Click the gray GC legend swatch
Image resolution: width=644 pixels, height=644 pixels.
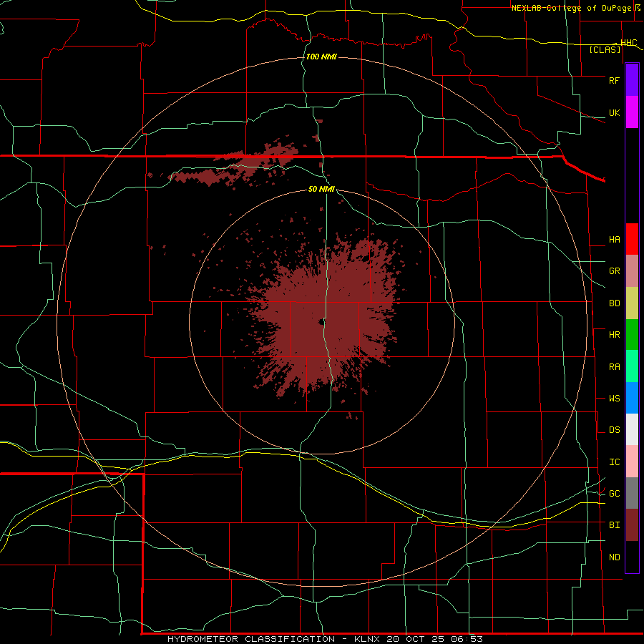point(632,493)
